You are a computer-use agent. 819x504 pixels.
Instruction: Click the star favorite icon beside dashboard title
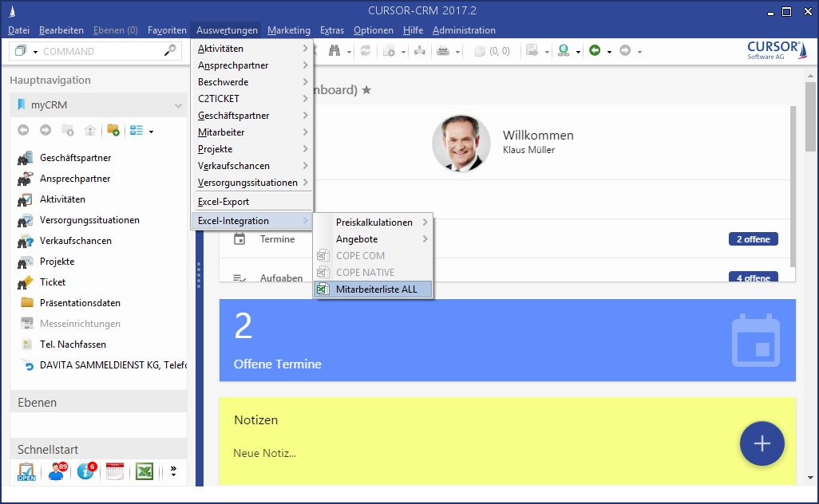366,90
